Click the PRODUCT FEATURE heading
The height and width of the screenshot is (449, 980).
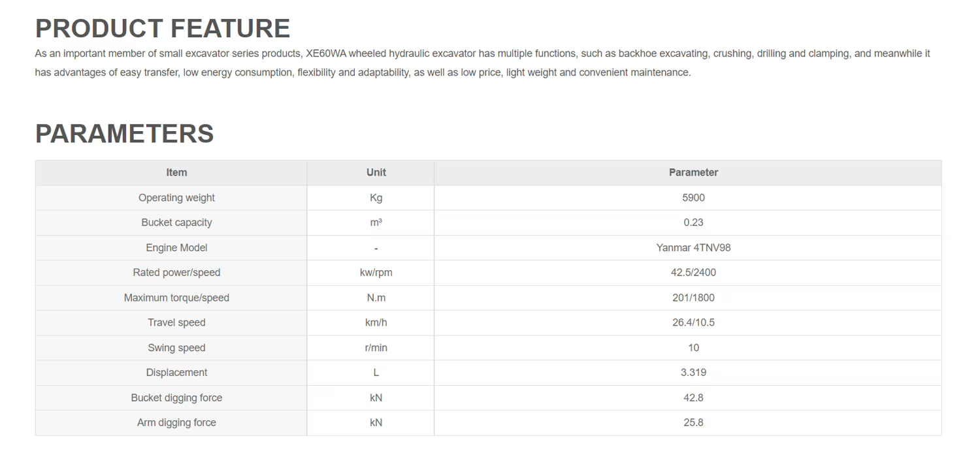click(163, 29)
